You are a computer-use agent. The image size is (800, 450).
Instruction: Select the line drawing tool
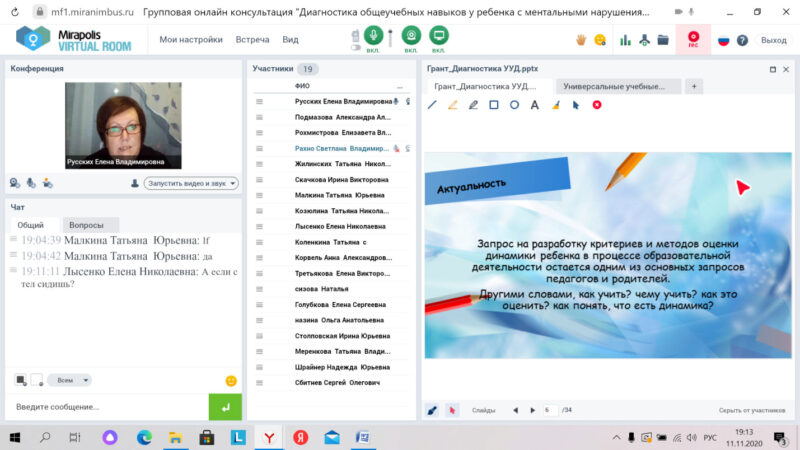pos(432,105)
